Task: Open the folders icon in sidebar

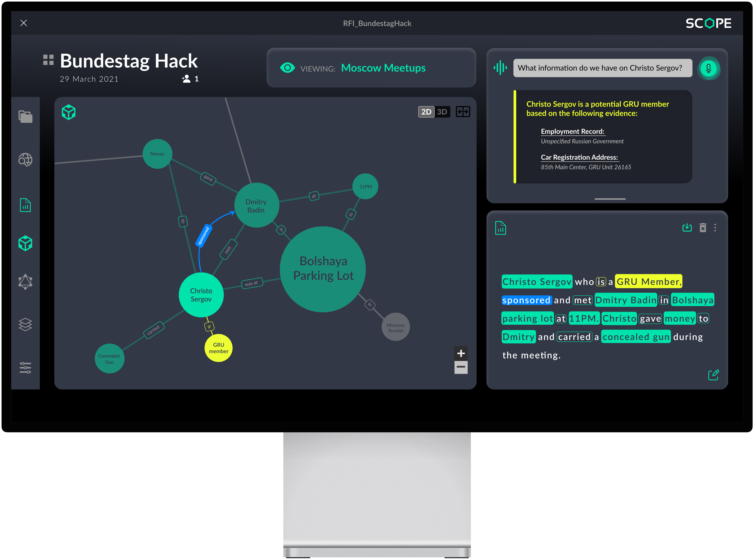Action: [26, 117]
